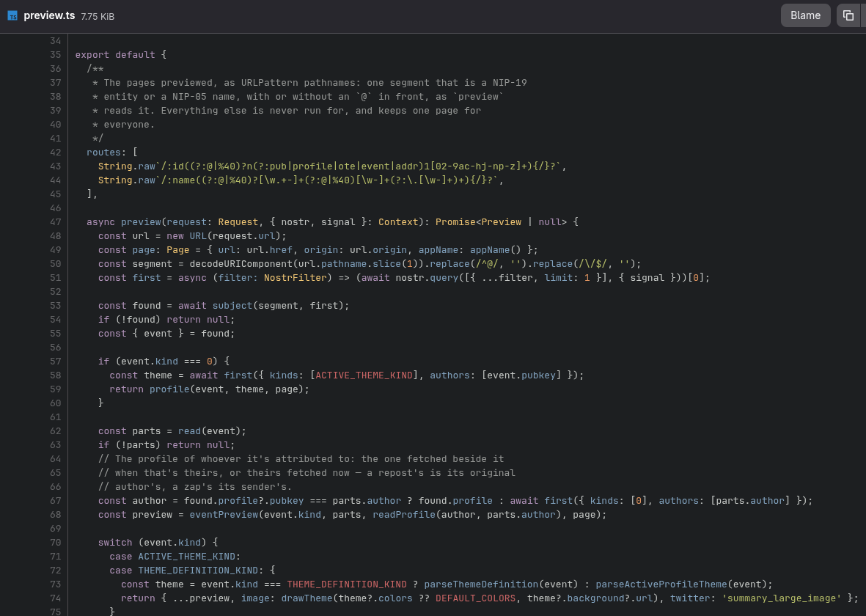Click 'ACTIVE_THEME_KIND' on line 58
The image size is (866, 616).
[x=364, y=375]
